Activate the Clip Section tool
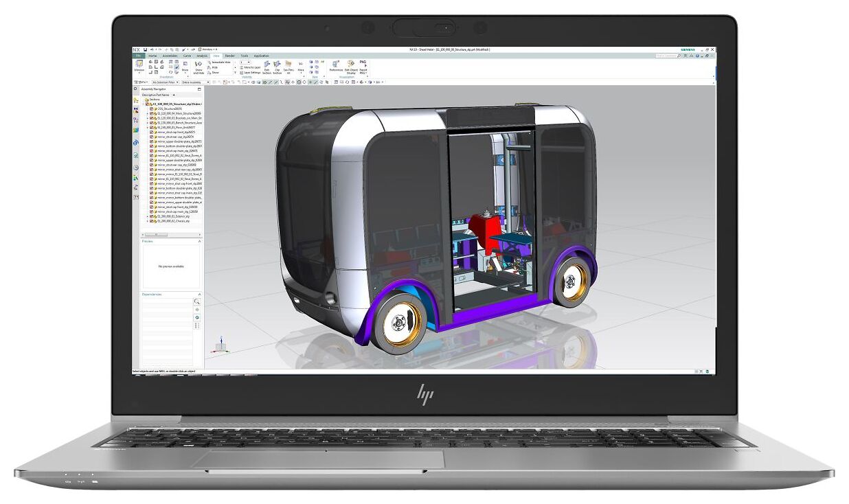 click(x=278, y=67)
